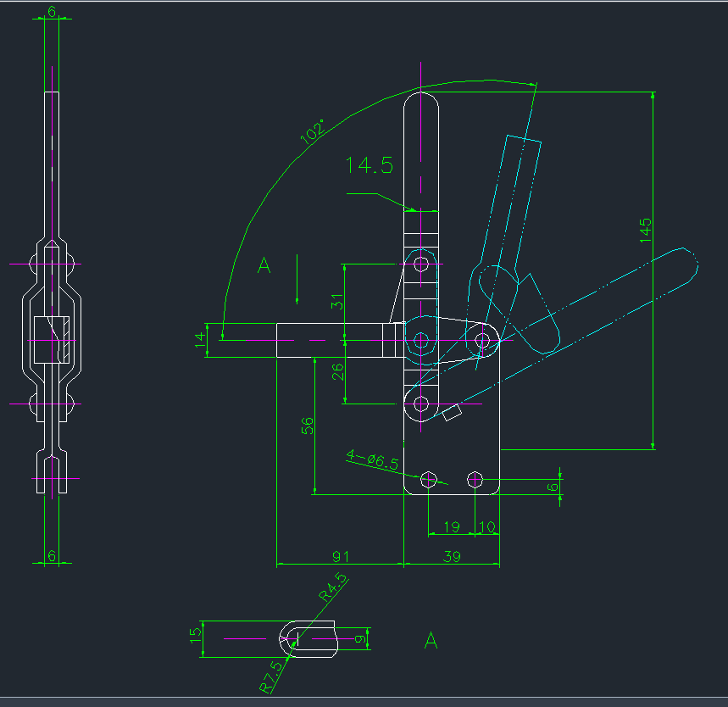Click the 14 clamp arm thickness dimension
Image resolution: width=728 pixels, height=707 pixels.
tap(200, 339)
